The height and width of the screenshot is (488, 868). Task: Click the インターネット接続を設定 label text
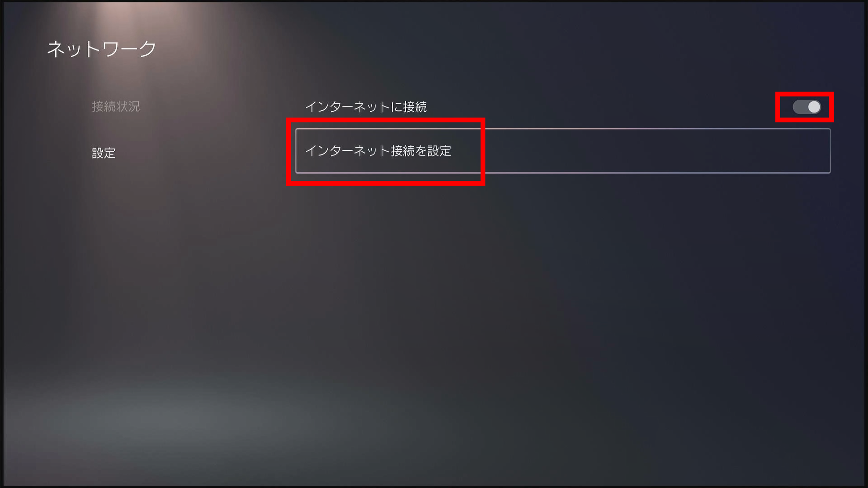pyautogui.click(x=378, y=151)
